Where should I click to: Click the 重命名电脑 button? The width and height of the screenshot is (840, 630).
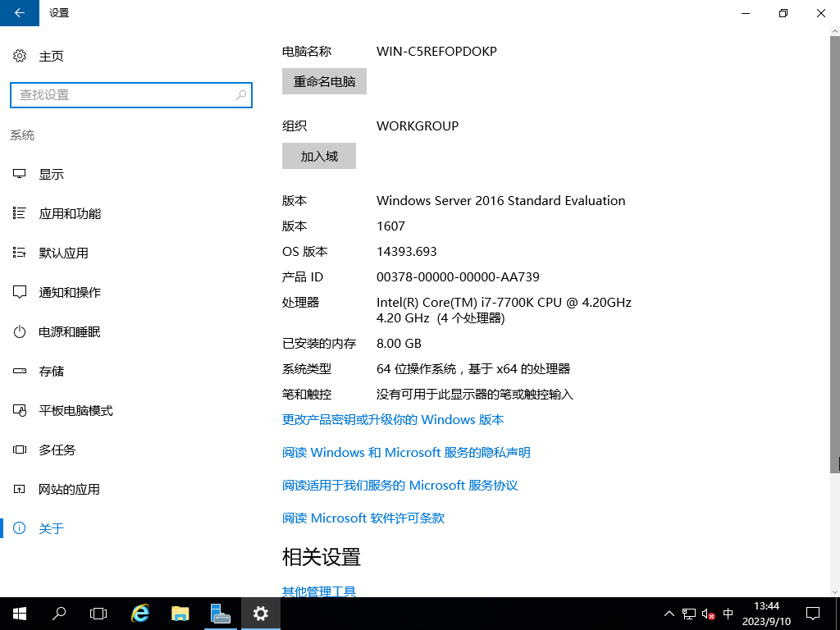tap(324, 81)
